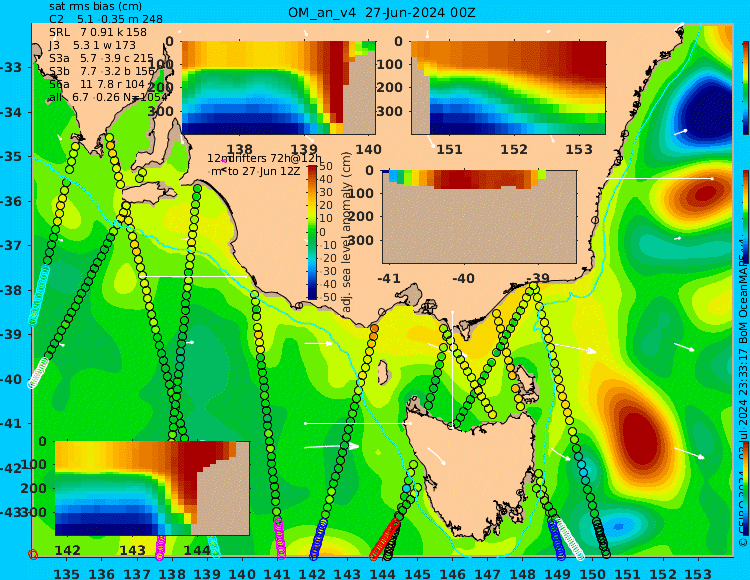Click the "138" label under the top-left inset
Screen dimensions: 750x580
click(239, 149)
